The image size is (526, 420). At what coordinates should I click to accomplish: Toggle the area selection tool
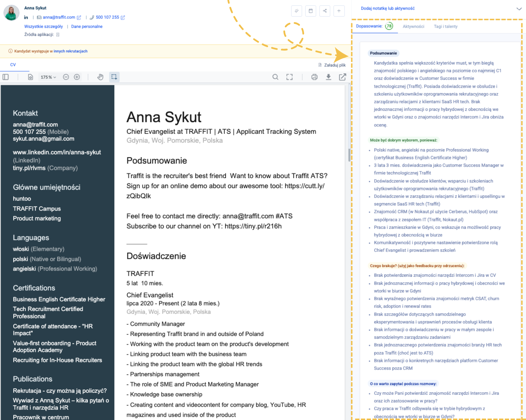[114, 77]
